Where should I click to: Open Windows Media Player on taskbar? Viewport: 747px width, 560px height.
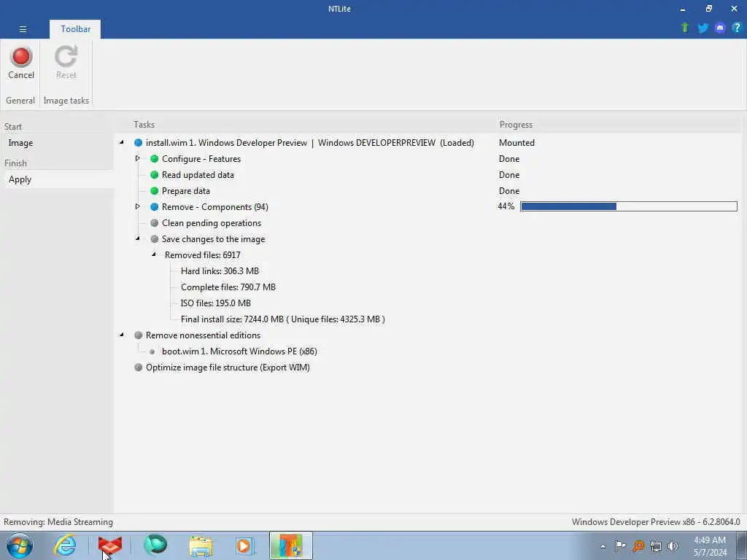(x=245, y=545)
